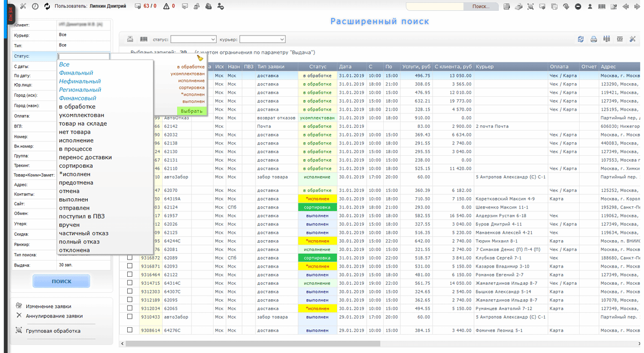Open the статус dropdown above the table

coord(193,39)
